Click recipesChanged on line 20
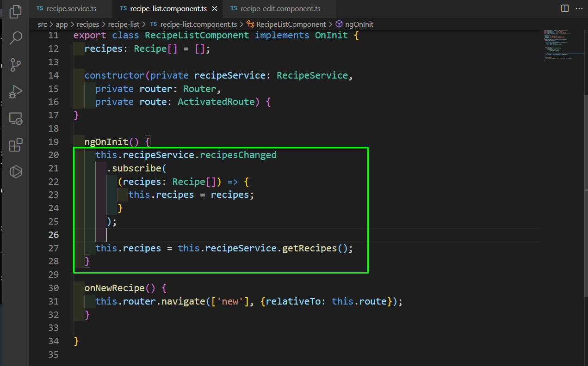 (x=238, y=155)
